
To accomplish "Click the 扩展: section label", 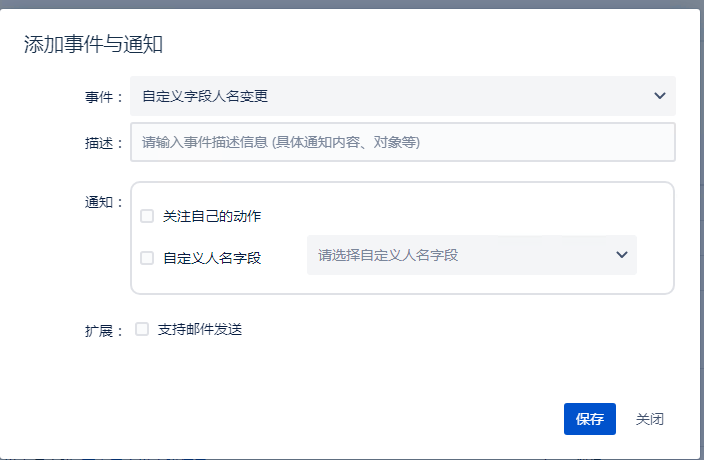I will (104, 331).
